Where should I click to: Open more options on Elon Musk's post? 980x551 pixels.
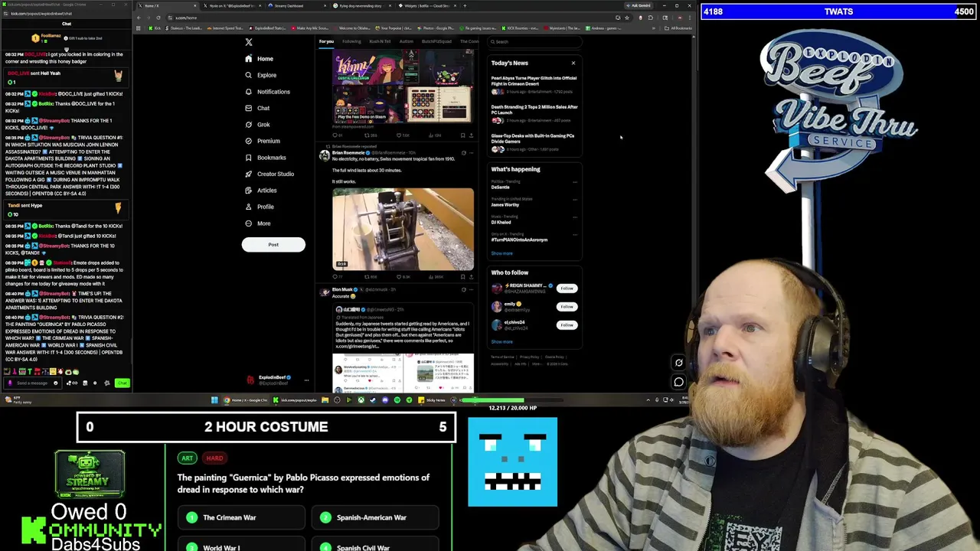[x=471, y=289]
